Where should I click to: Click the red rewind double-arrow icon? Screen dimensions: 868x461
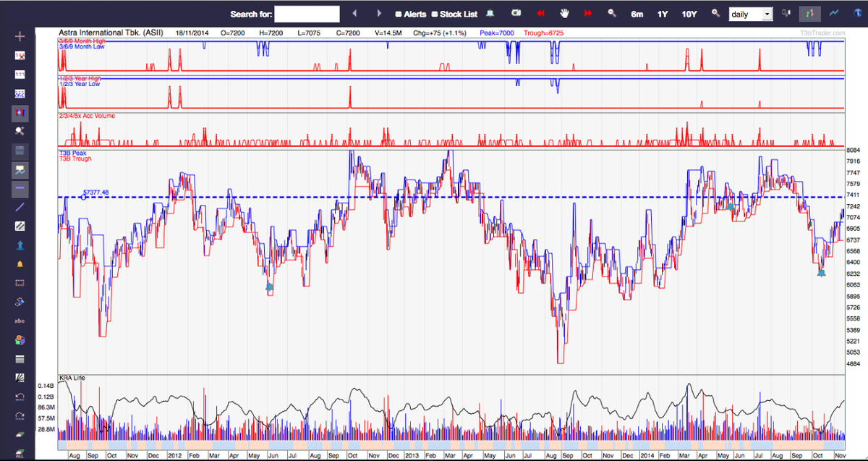point(540,14)
